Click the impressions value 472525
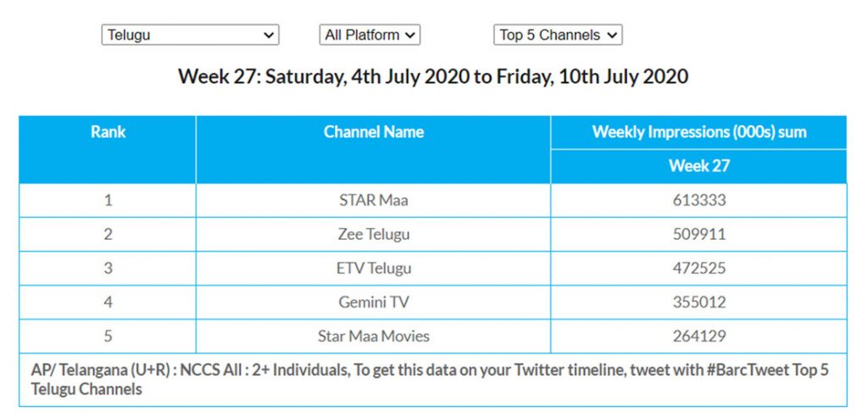Viewport: 868px width, 417px height. [x=698, y=269]
